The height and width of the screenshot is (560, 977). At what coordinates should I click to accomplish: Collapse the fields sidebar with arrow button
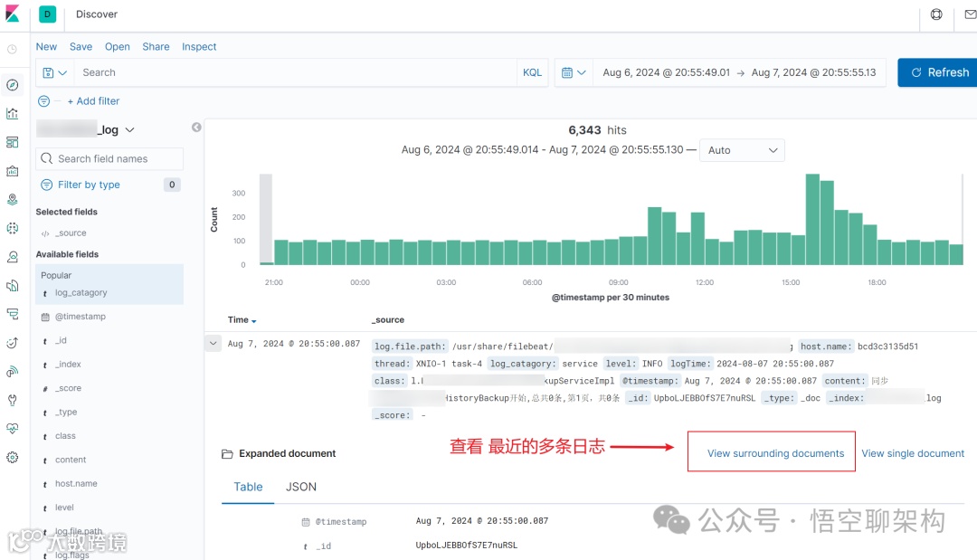pos(196,127)
